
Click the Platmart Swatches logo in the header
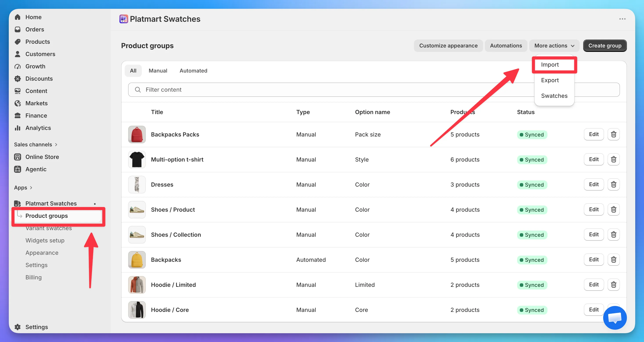coord(124,19)
